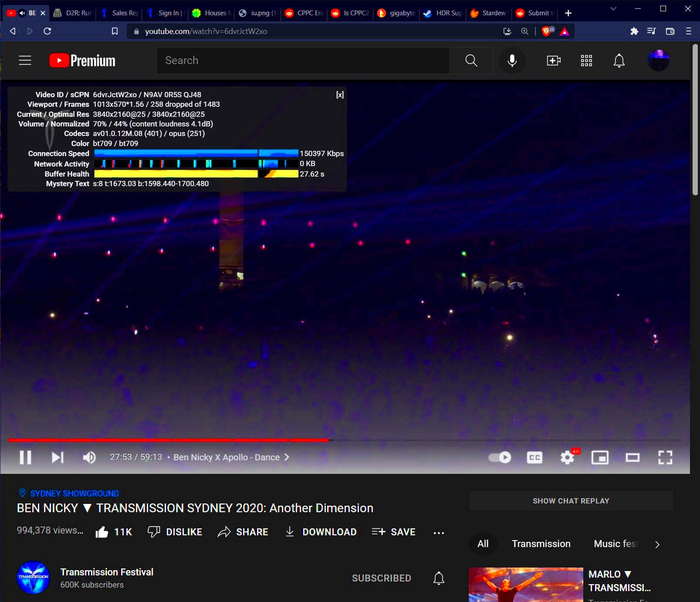700x602 pixels.
Task: Close the stats for nerds overlay
Action: pos(340,95)
